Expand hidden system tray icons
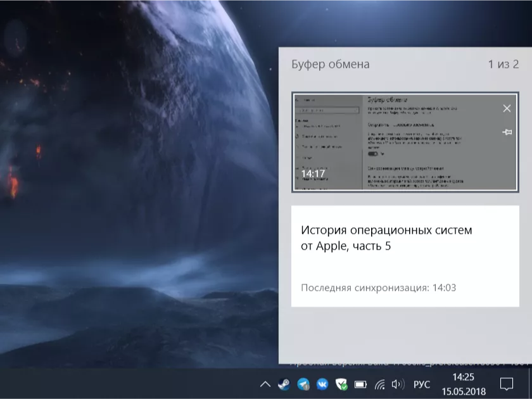This screenshot has width=532, height=399. tap(265, 384)
